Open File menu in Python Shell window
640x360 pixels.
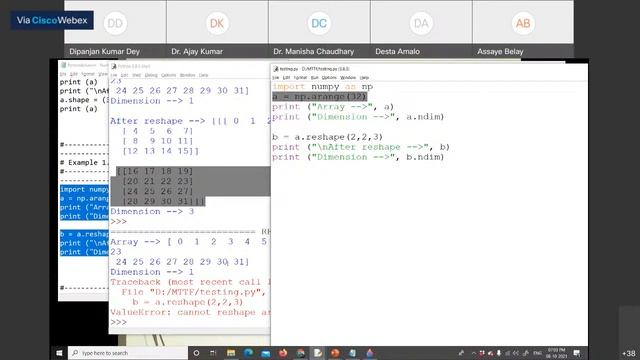pyautogui.click(x=113, y=75)
